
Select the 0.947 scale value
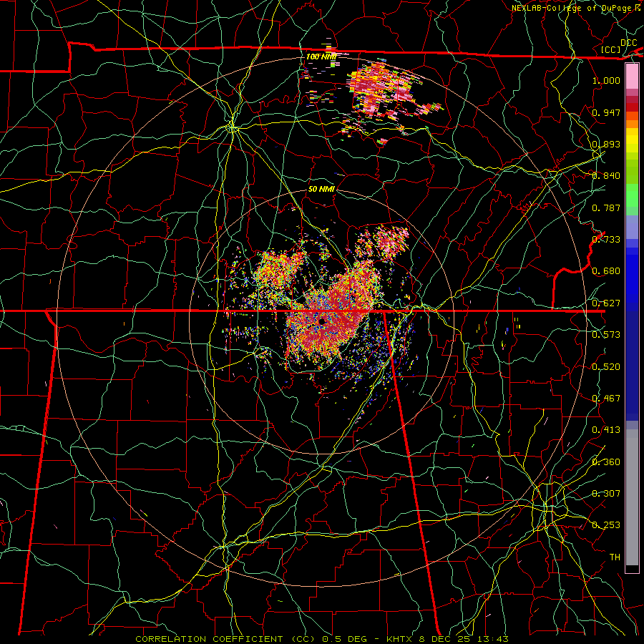pos(606,112)
